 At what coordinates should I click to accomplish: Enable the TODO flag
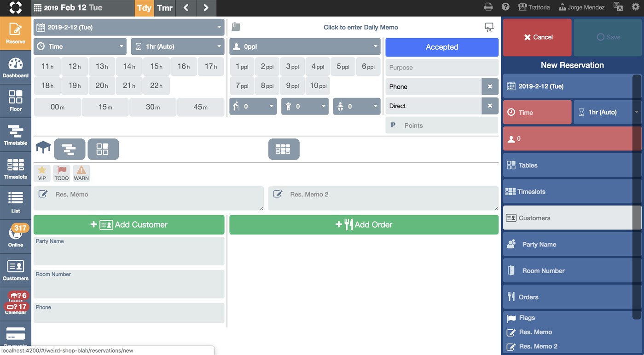point(61,173)
